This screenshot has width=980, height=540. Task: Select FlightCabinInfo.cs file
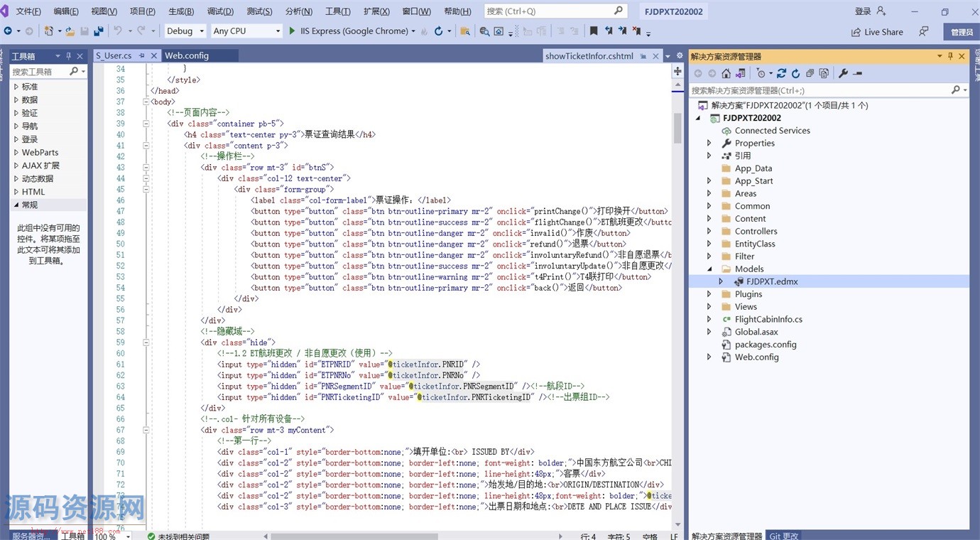point(768,319)
